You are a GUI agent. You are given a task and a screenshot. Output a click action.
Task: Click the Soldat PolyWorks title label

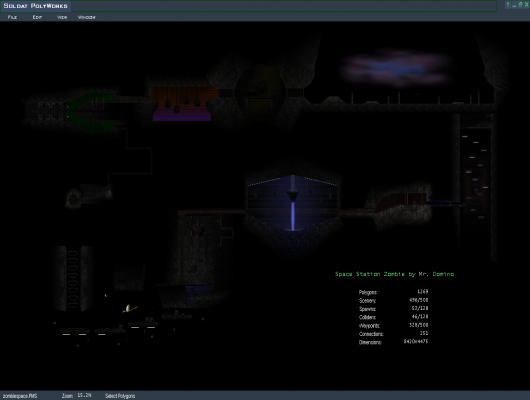click(35, 6)
